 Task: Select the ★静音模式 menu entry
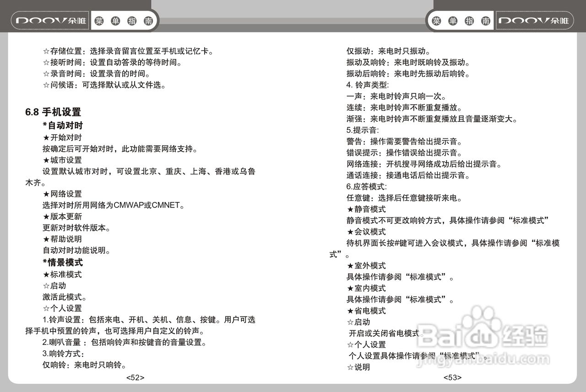click(366, 209)
